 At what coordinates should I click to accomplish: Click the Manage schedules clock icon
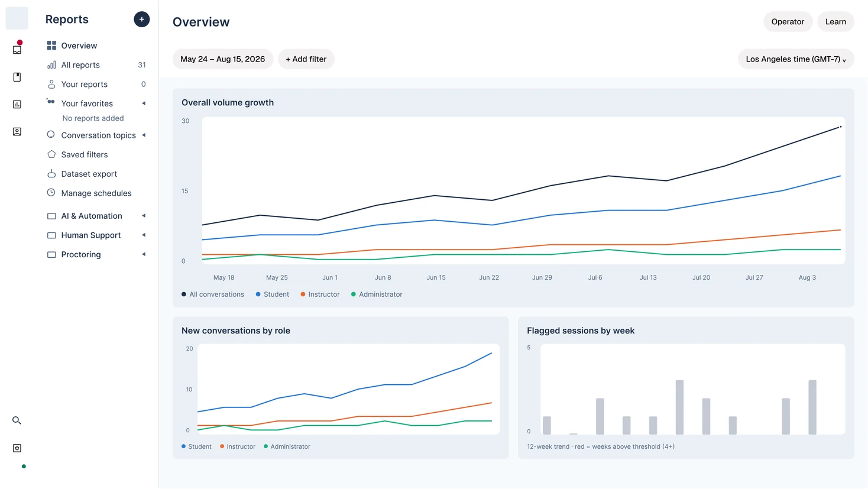(51, 192)
